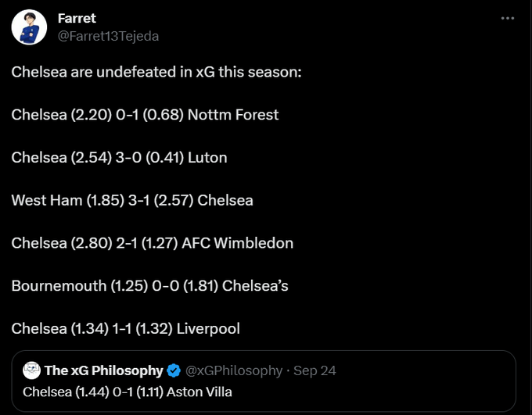Click the word Bournemouth in the tweet
The image size is (532, 415).
(59, 286)
